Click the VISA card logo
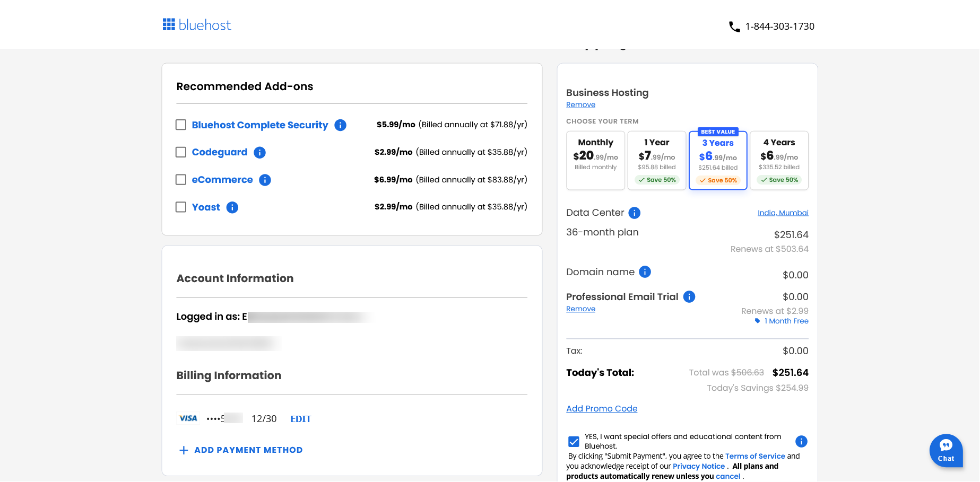The height and width of the screenshot is (482, 980). click(188, 418)
